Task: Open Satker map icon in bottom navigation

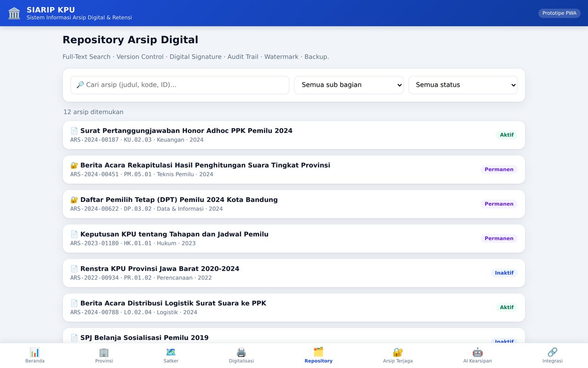Action: pos(171,352)
